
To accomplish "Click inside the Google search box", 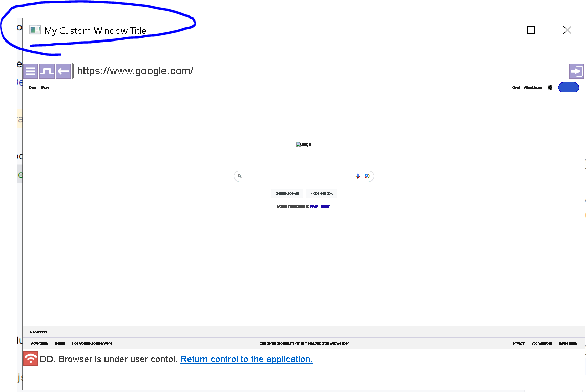I will click(297, 176).
